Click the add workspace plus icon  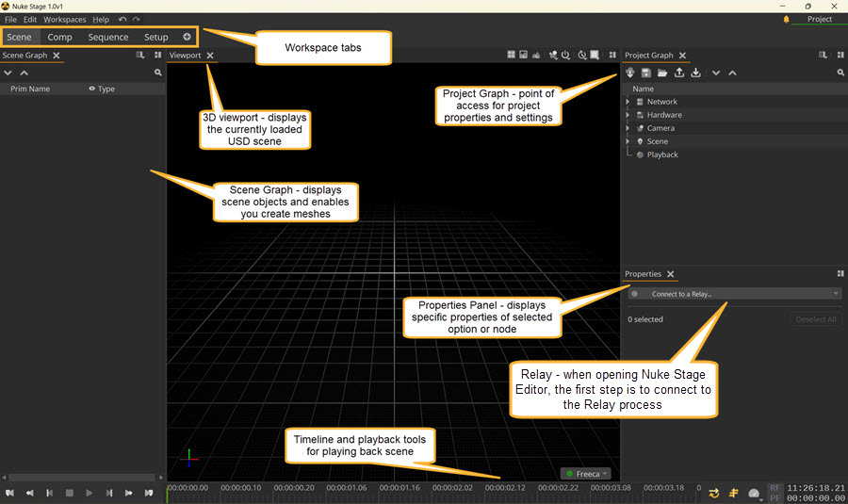point(187,38)
